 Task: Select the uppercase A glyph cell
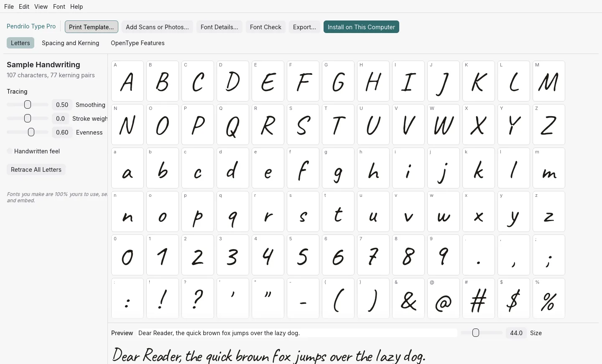[x=128, y=81]
